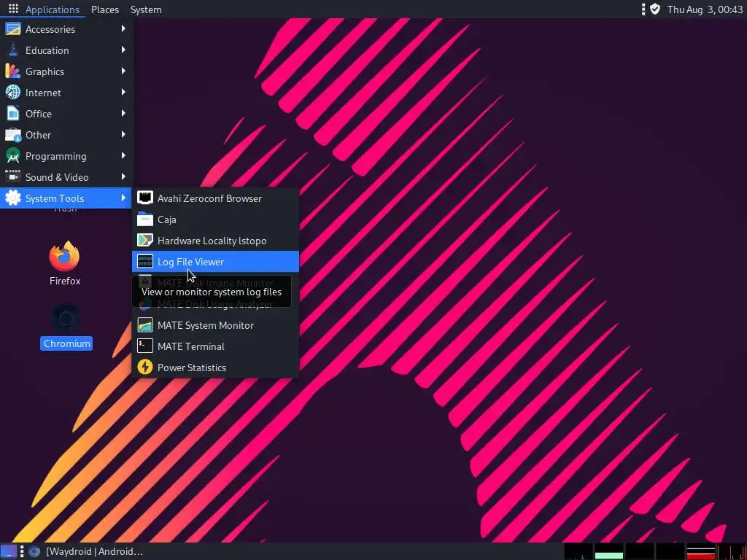This screenshot has height=560, width=747.
Task: Expand the Internet category
Action: 66,93
